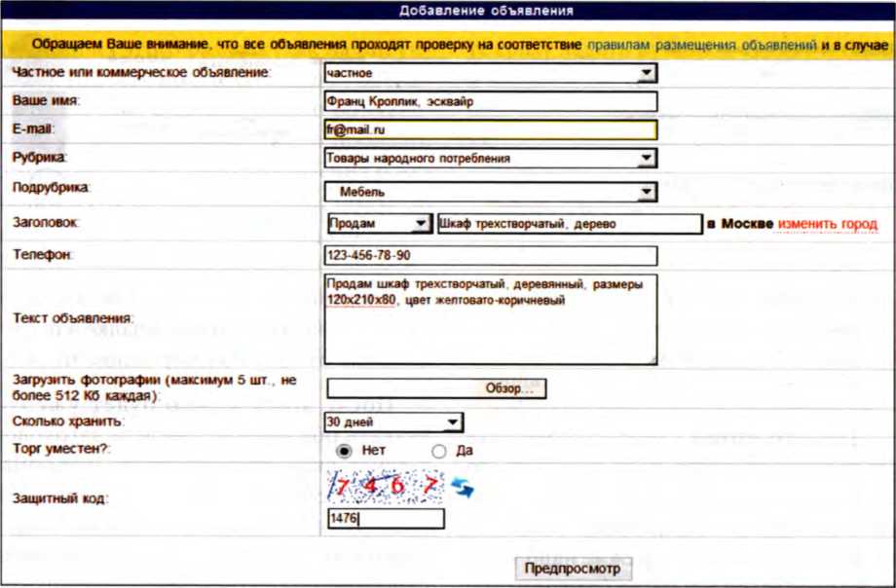This screenshot has height=588, width=896.
Task: Focus the E-mail input field
Action: 490,129
